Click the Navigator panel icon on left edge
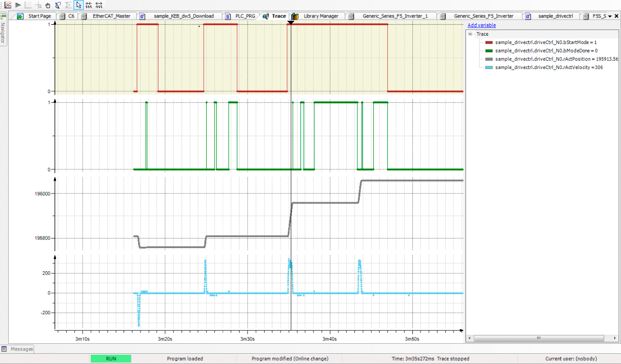 pyautogui.click(x=3, y=16)
